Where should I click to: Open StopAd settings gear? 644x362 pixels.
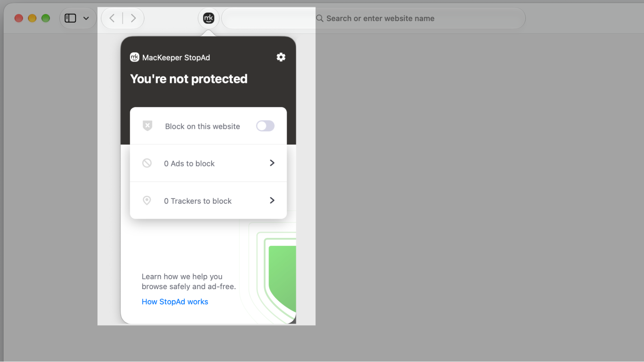point(281,57)
